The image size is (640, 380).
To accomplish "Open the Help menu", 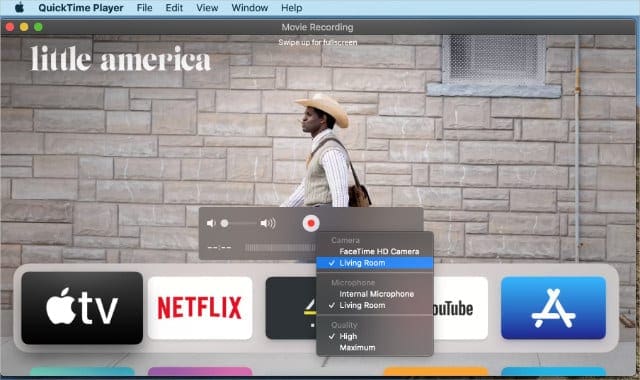I will [292, 8].
